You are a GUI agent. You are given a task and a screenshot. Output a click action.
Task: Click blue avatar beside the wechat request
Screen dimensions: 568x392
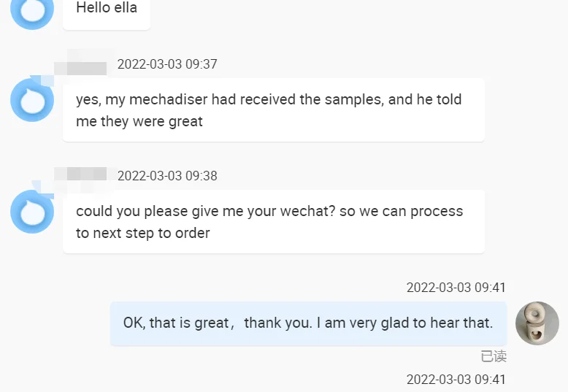[x=32, y=212]
